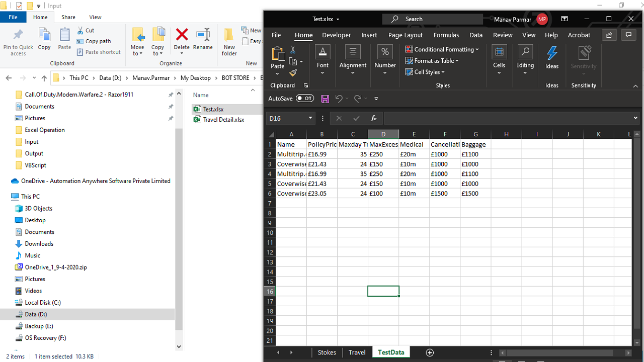644x362 pixels.
Task: Select Downloads folder in navigation pane
Action: pyautogui.click(x=39, y=244)
